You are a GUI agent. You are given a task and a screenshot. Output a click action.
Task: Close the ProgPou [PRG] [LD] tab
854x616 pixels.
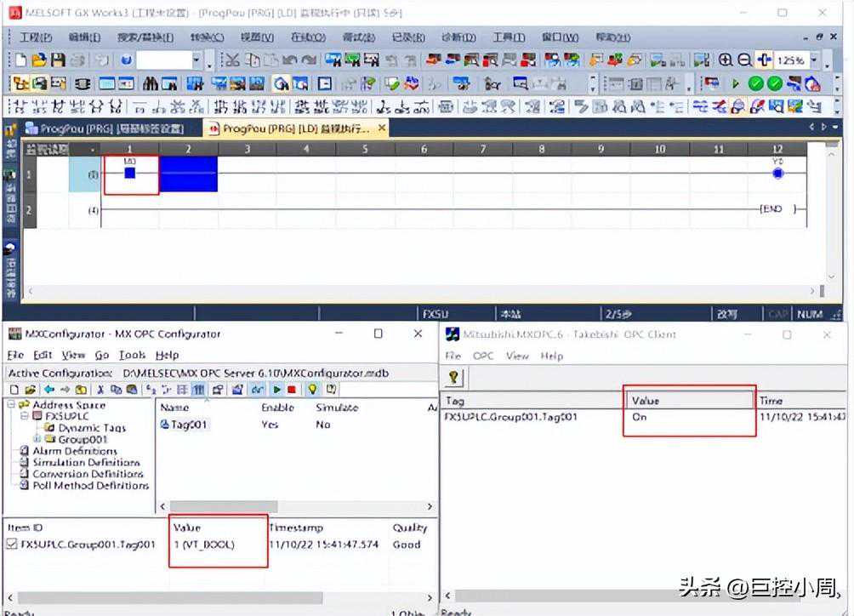click(x=382, y=128)
